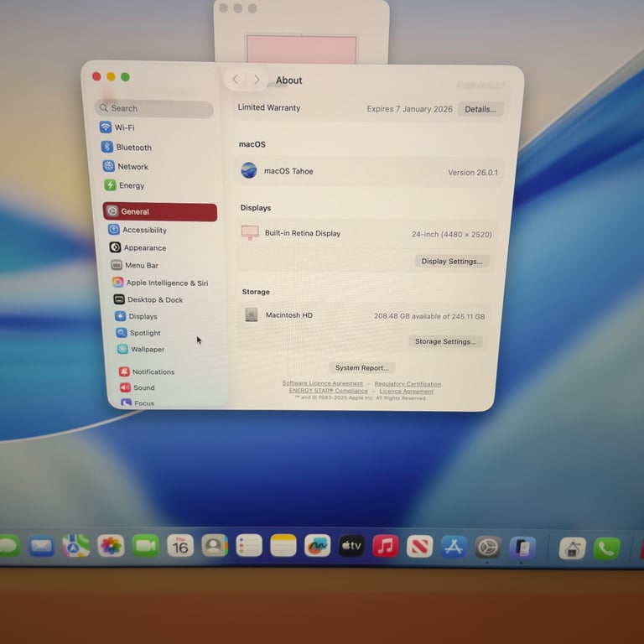The image size is (644, 644).
Task: Open Maps from the Dock
Action: pos(76,546)
